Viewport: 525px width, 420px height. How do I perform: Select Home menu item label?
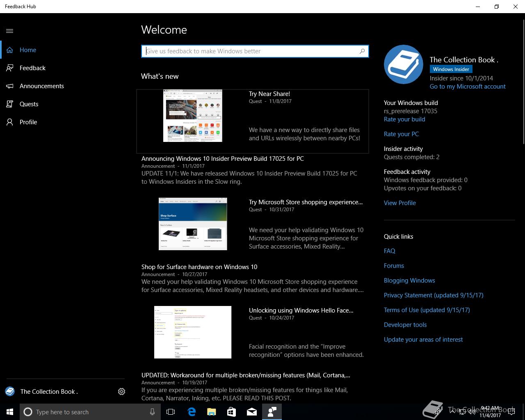(x=28, y=50)
